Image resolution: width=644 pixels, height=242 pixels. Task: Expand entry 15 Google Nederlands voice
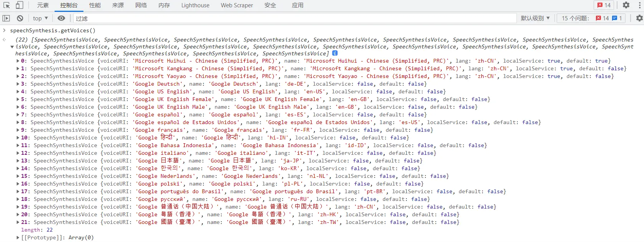tap(18, 176)
